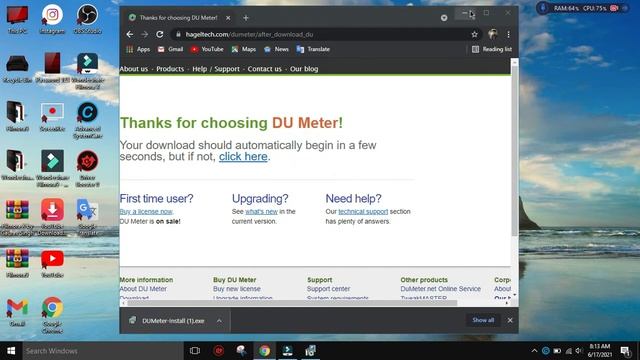
Task: Select the 'Thanks for choosing DU Meter!' tab
Action: pyautogui.click(x=178, y=18)
